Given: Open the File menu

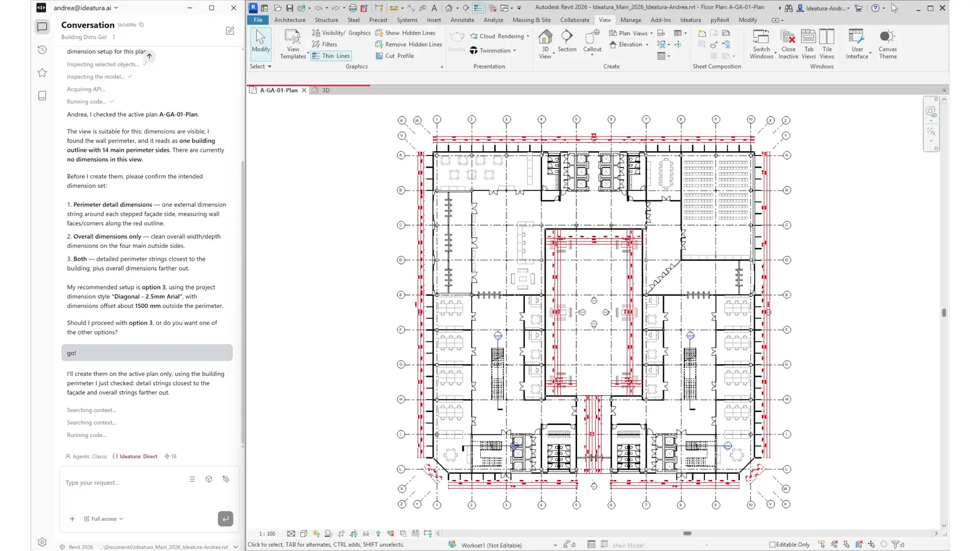Looking at the screenshot, I should click(x=258, y=20).
